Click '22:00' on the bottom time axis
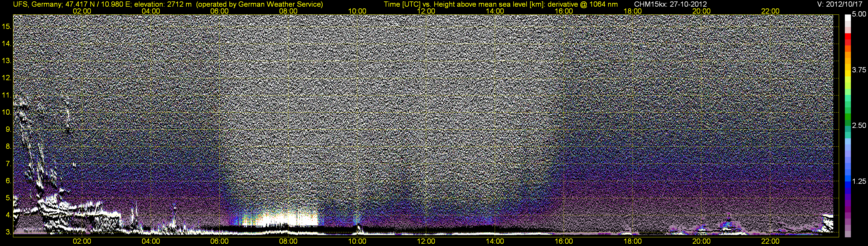This screenshot has width=868, height=246. [770, 241]
